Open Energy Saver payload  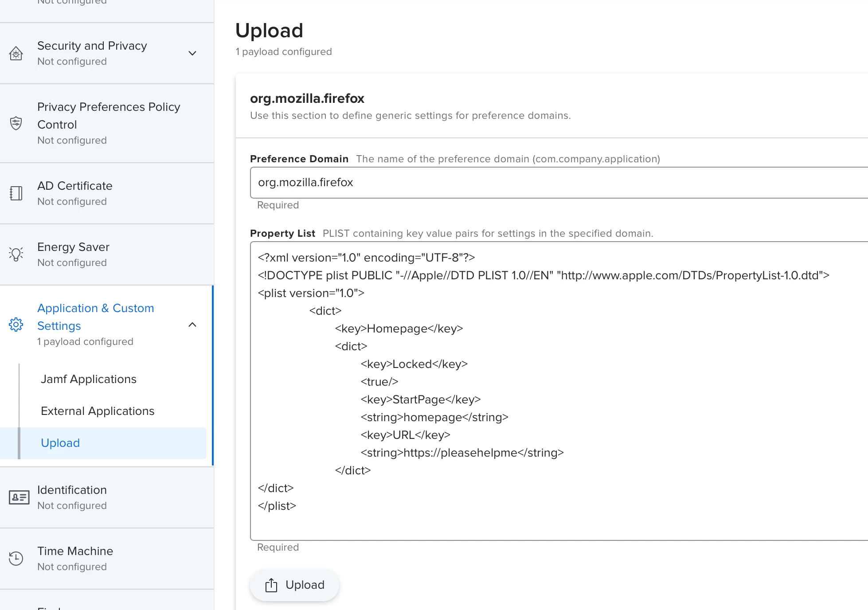(107, 254)
